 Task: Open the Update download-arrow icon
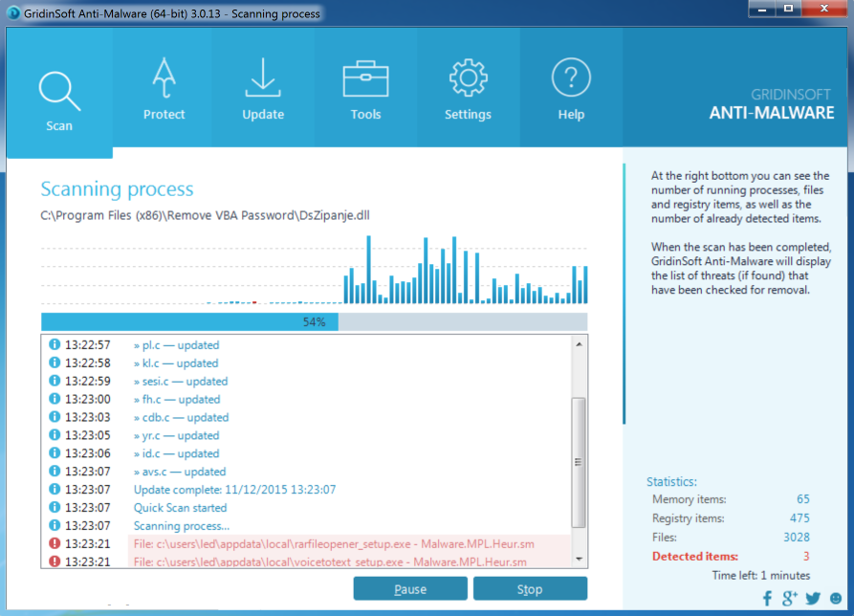pyautogui.click(x=263, y=77)
